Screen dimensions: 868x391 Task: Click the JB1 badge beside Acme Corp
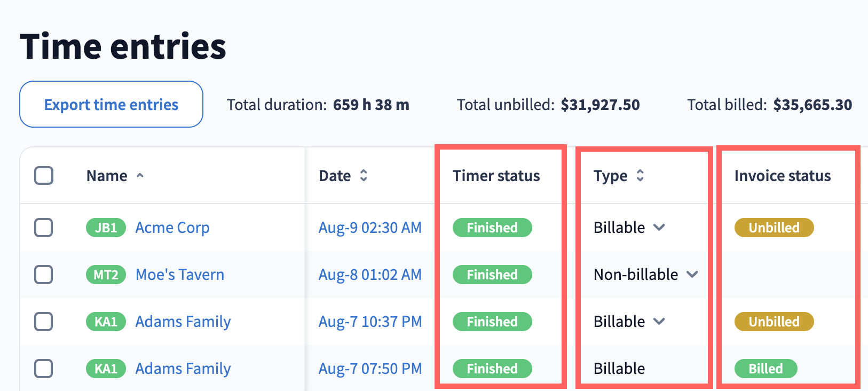[x=106, y=228]
